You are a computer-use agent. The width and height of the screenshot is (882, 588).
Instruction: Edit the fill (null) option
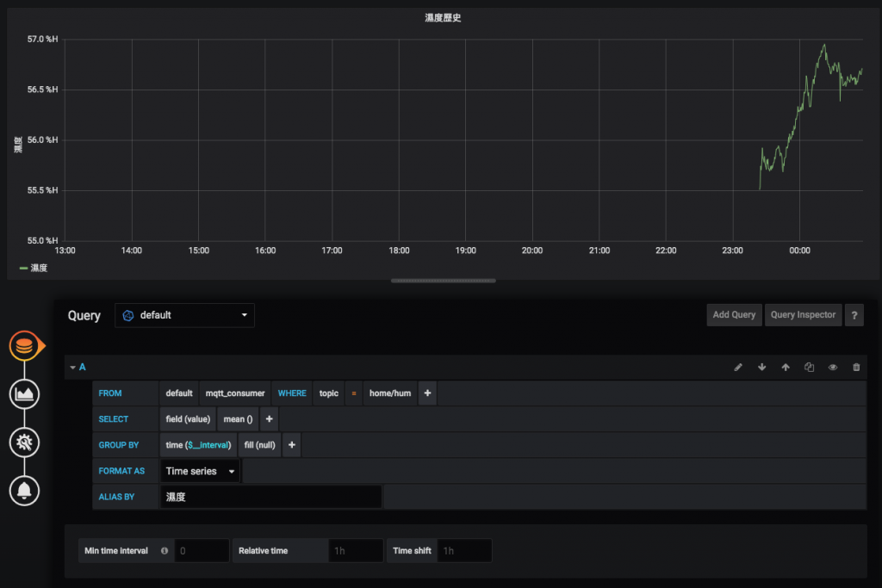(259, 445)
